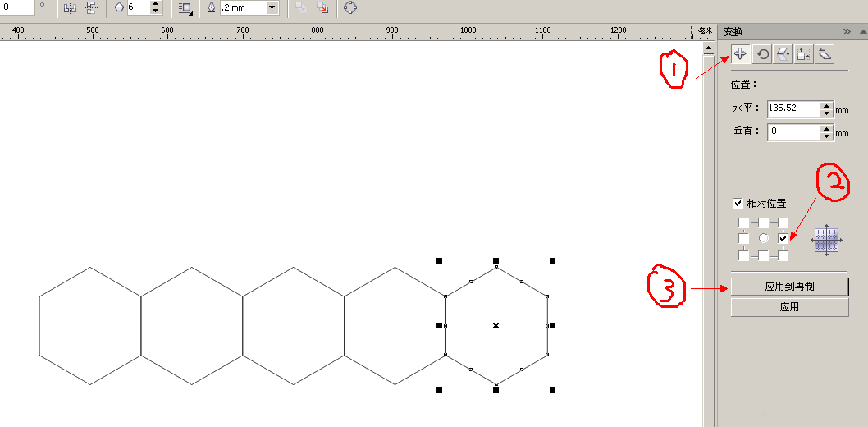
Task: Click the 位置: label
Action: (x=743, y=85)
